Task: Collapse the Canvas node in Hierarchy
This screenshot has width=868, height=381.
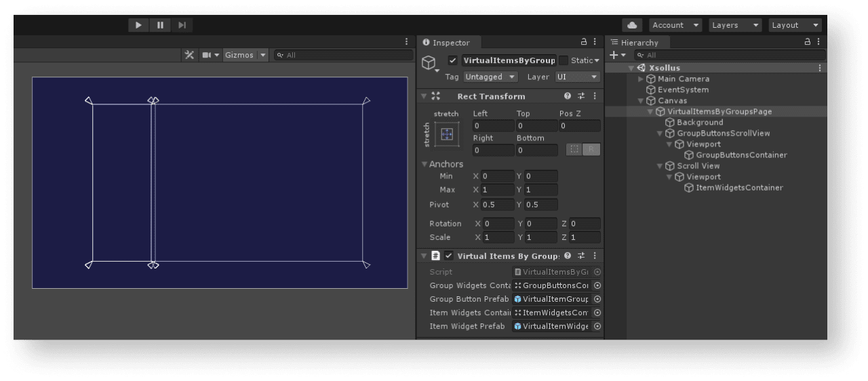Action: click(x=642, y=100)
